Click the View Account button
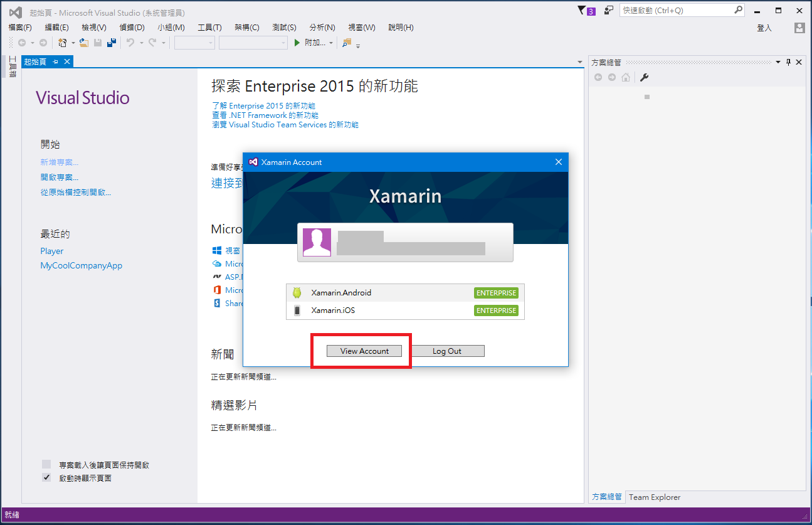The width and height of the screenshot is (812, 525). click(364, 351)
